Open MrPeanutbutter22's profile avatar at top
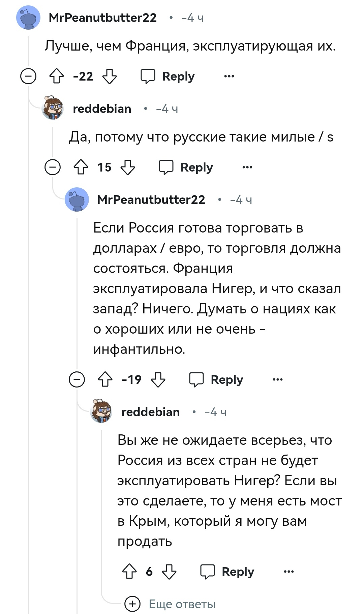This screenshot has width=364, height=614. point(28,18)
